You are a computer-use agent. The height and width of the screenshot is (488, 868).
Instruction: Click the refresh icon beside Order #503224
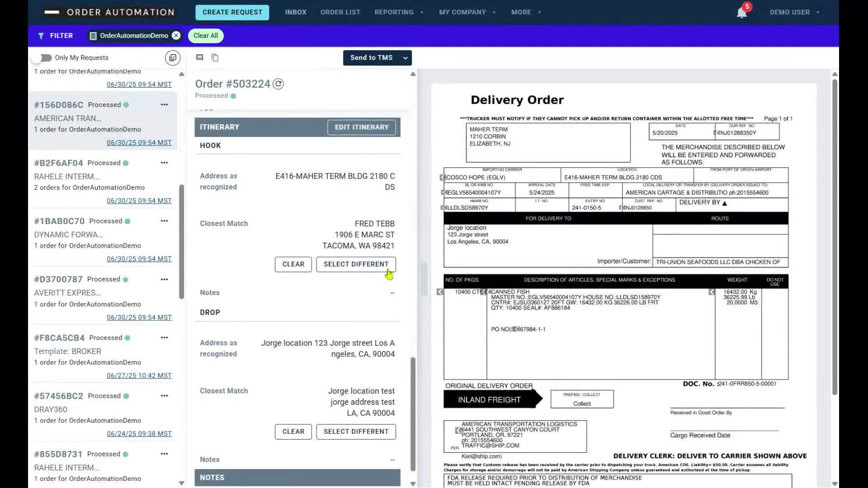pyautogui.click(x=278, y=84)
